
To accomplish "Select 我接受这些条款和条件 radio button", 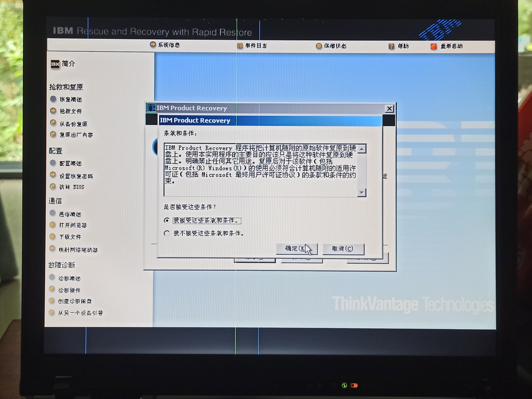I will click(x=166, y=220).
